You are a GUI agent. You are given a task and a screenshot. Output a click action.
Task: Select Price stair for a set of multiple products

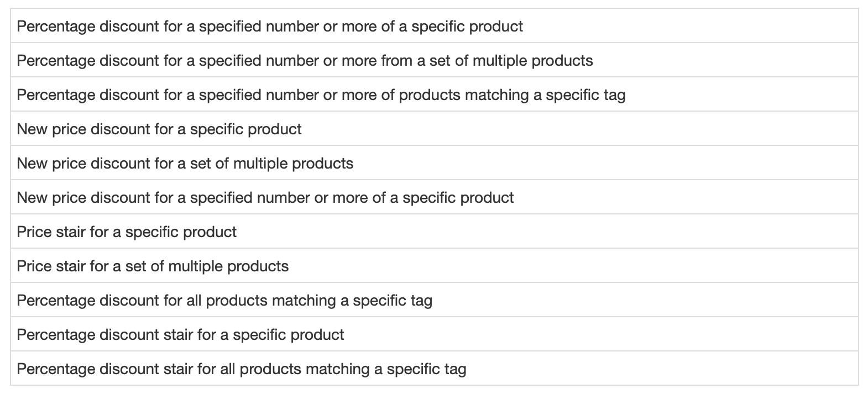153,266
